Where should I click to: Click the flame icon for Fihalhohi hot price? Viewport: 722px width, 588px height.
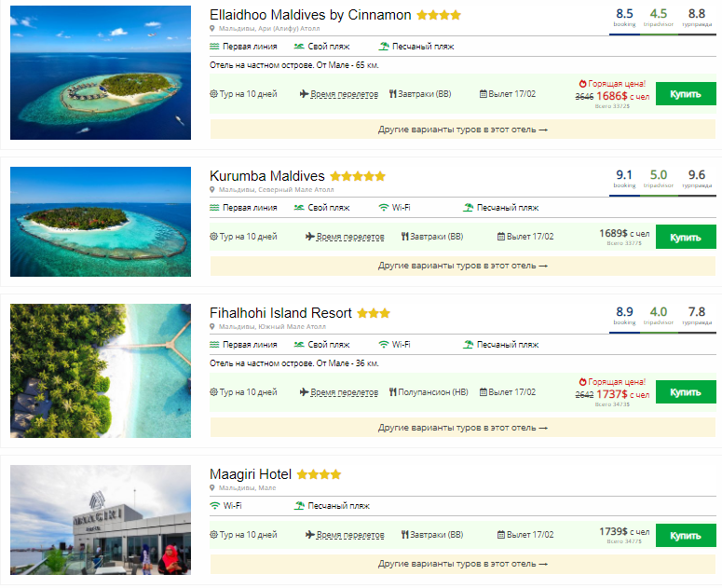click(x=583, y=381)
